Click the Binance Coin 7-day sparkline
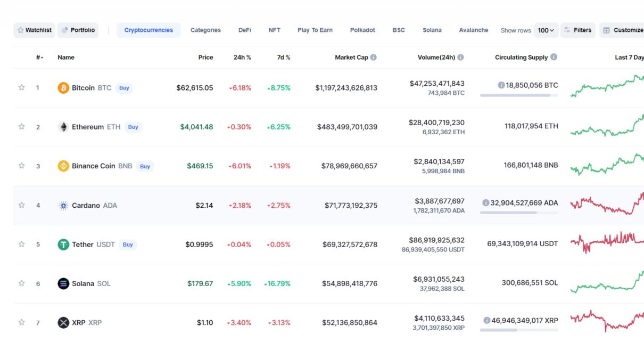The image size is (644, 342). coord(607,165)
